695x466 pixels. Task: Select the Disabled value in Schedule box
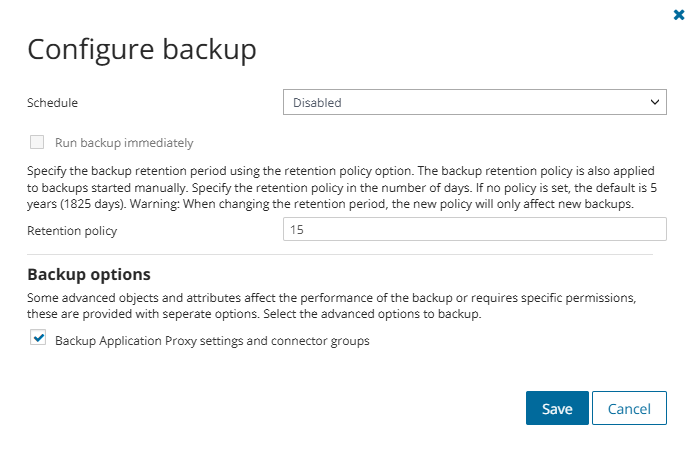[x=318, y=102]
